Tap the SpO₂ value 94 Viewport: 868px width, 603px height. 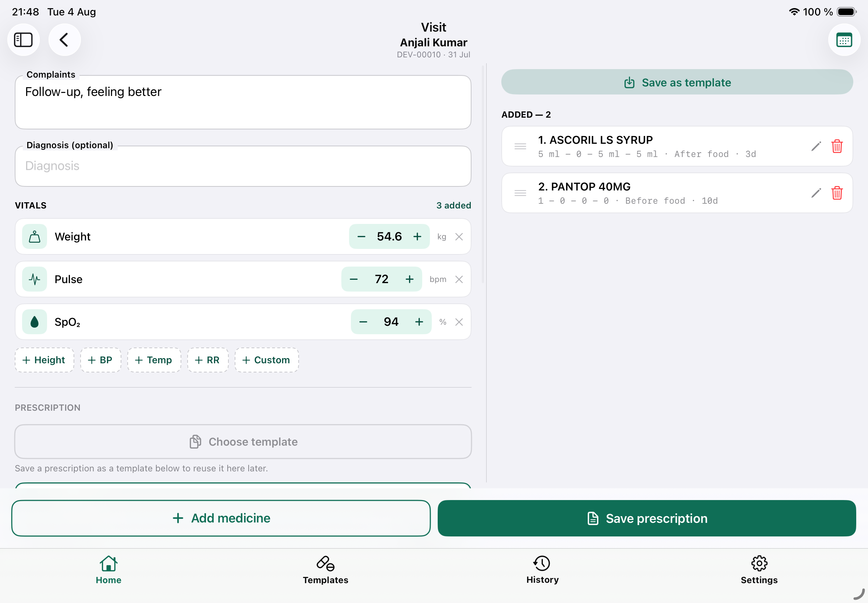point(391,322)
